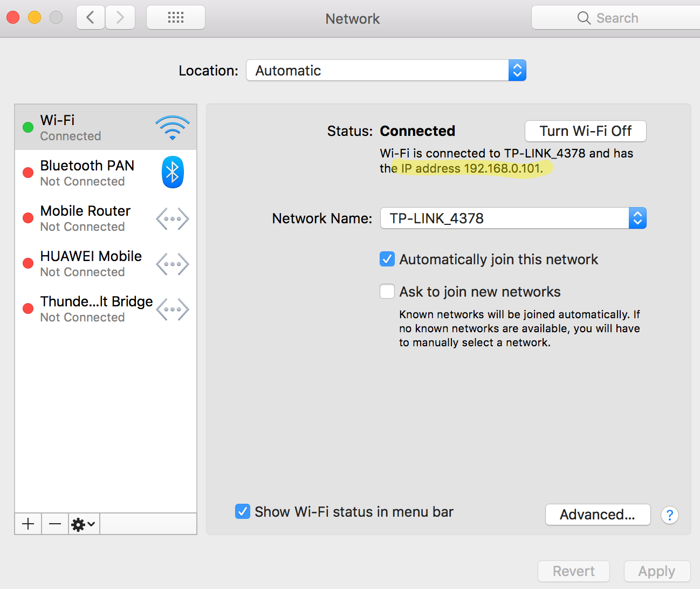Disable Automatically join this network
700x589 pixels.
(387, 259)
